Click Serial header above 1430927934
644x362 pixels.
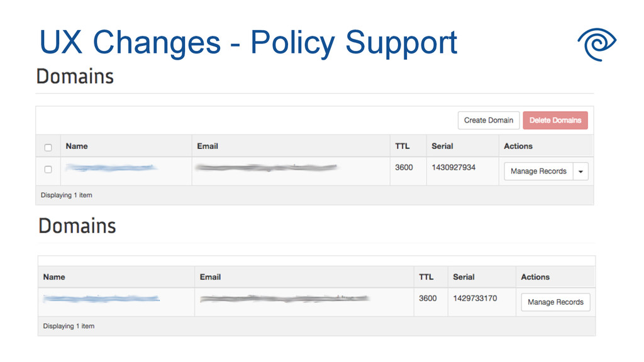(442, 146)
